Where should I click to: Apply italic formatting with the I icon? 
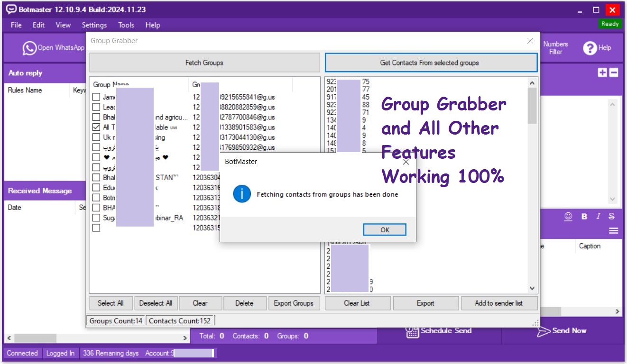click(x=598, y=216)
